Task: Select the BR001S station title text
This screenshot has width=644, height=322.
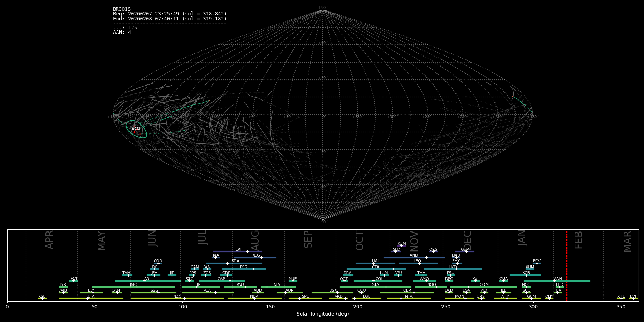Action: click(122, 9)
